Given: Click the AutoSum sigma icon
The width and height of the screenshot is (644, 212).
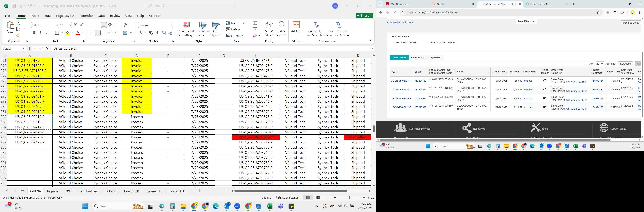Looking at the screenshot, I should coord(255,23).
